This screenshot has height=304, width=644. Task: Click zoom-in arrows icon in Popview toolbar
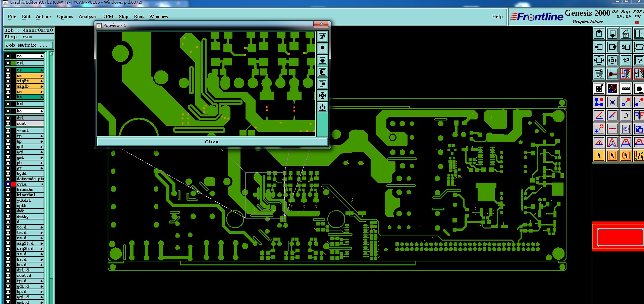[322, 96]
